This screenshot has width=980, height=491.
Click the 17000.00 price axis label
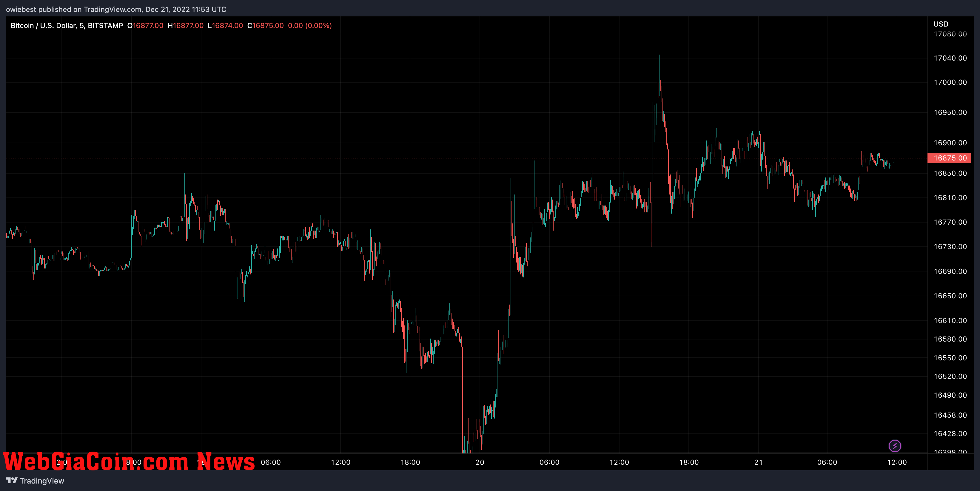[x=950, y=83]
